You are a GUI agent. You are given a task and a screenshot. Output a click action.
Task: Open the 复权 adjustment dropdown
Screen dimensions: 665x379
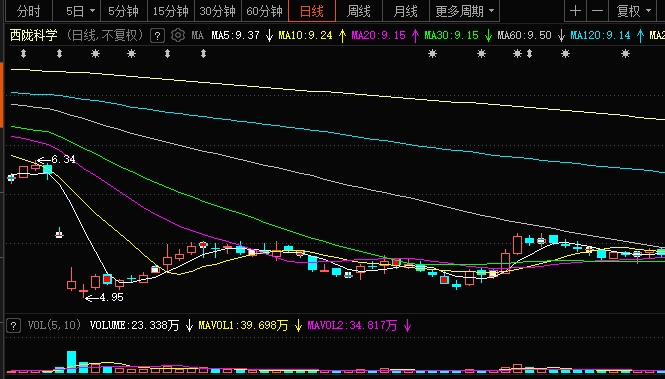click(x=634, y=11)
